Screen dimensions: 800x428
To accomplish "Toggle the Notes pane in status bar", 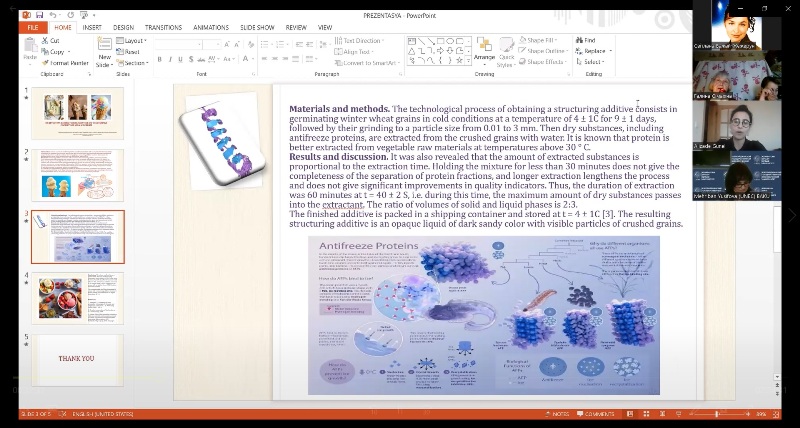I will click(x=559, y=414).
